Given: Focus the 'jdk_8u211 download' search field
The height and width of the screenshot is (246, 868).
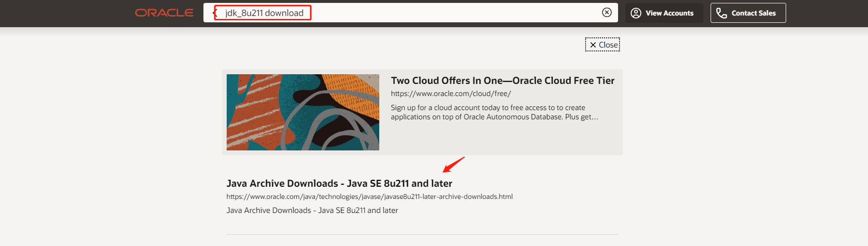Looking at the screenshot, I should point(264,13).
